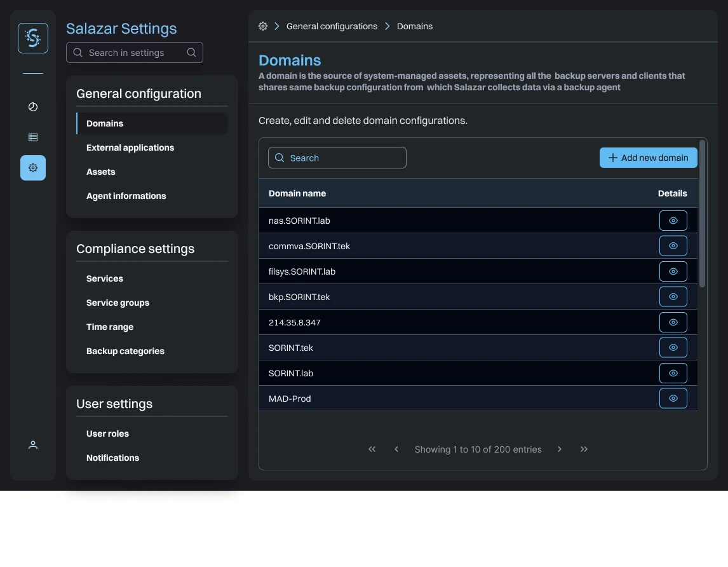Return to first page using double chevron

click(372, 449)
